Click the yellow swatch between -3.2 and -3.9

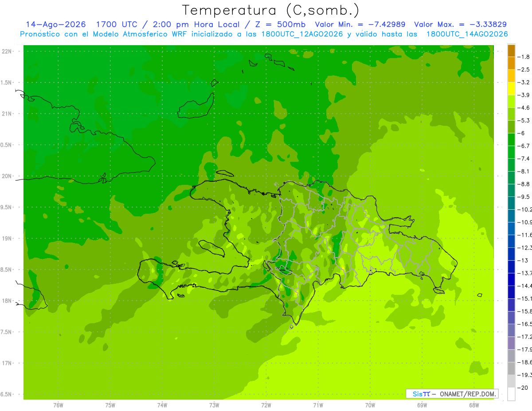pos(511,89)
